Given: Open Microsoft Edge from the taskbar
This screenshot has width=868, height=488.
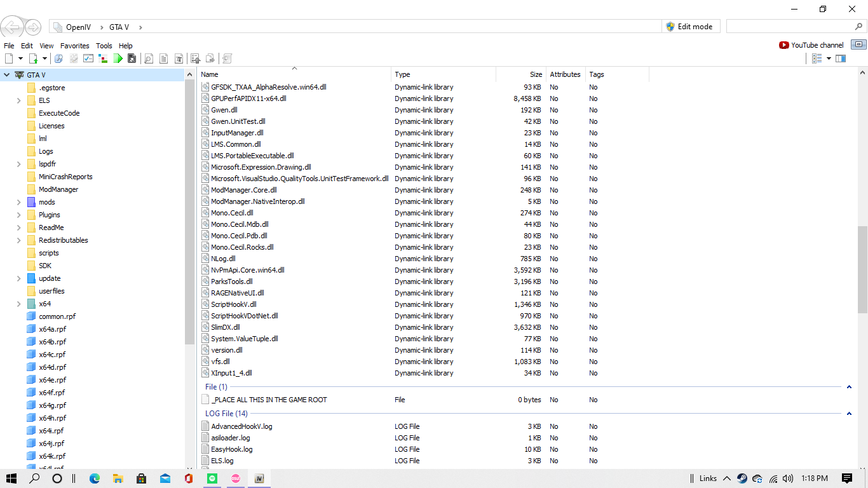Looking at the screenshot, I should click(x=95, y=478).
